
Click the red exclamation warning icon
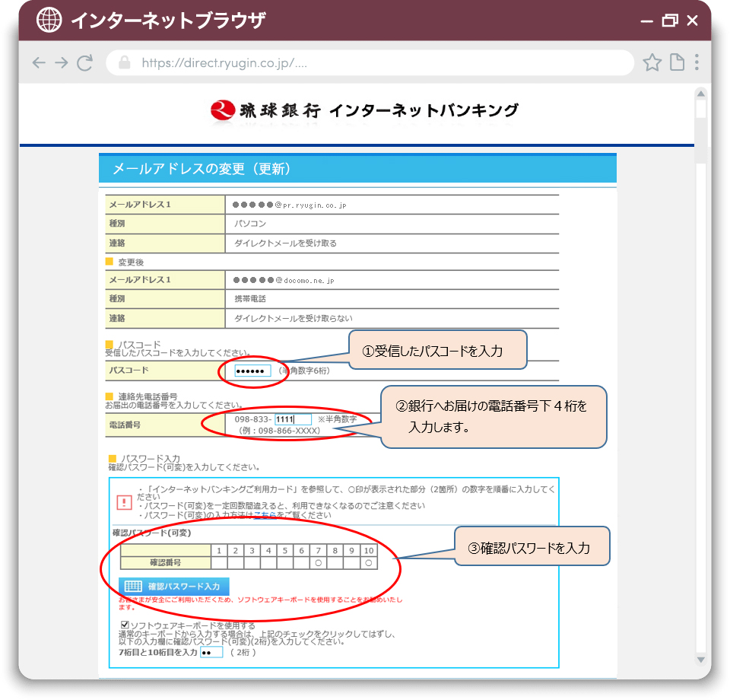pyautogui.click(x=124, y=502)
